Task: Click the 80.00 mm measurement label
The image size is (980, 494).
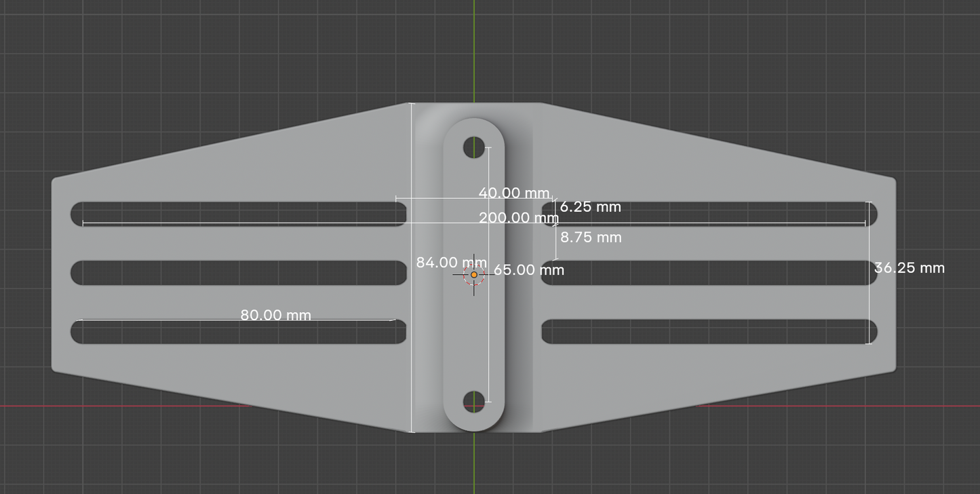Action: click(x=275, y=315)
